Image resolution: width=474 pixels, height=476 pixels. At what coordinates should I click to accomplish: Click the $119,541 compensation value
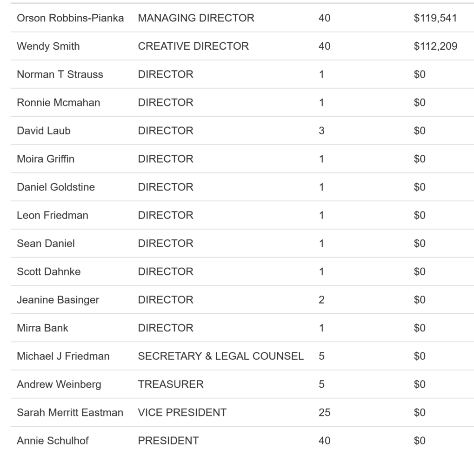[x=435, y=18]
